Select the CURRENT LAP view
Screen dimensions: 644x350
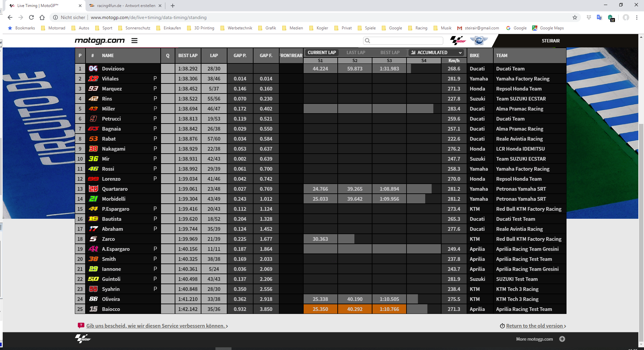pos(322,52)
